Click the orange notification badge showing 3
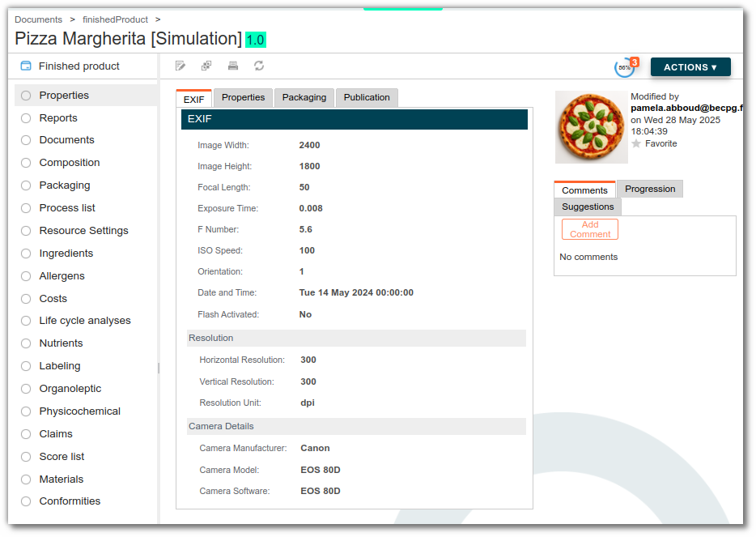756x537 pixels. click(635, 62)
